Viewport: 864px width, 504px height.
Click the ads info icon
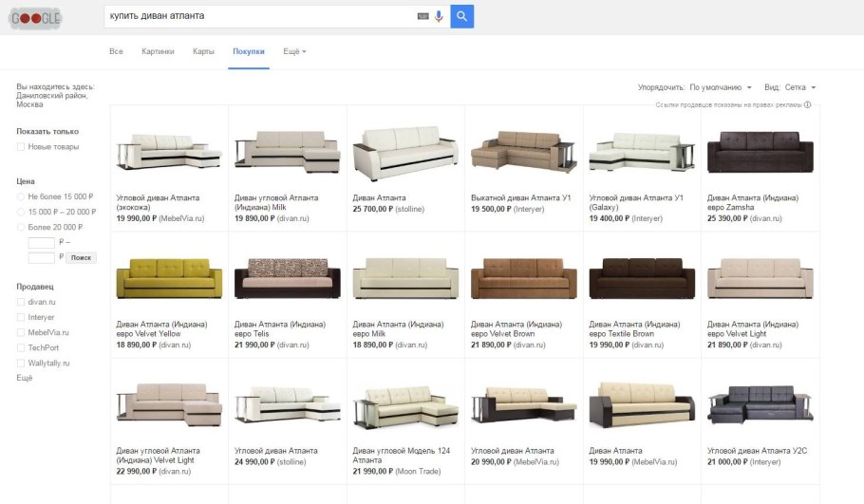pos(808,104)
